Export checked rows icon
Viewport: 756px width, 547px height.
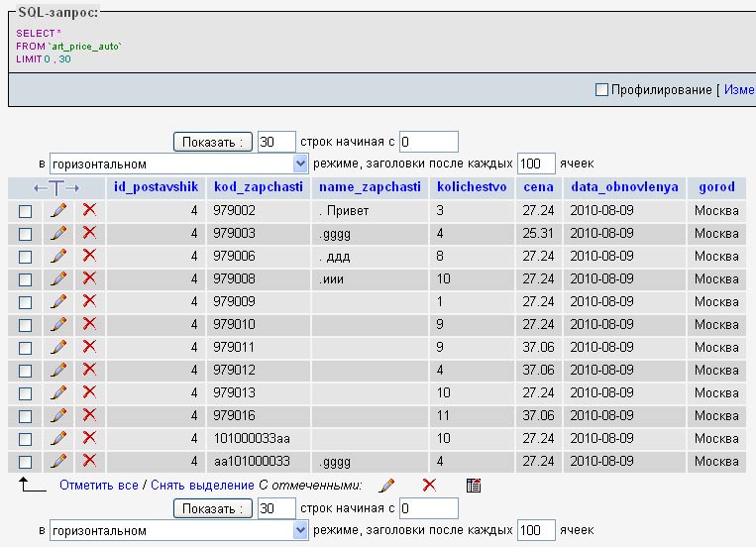point(474,486)
